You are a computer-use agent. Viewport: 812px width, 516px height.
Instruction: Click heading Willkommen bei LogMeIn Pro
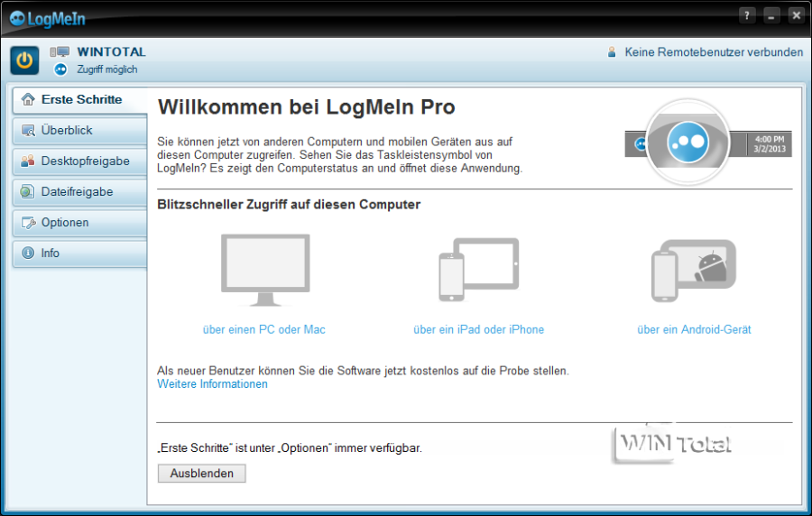coord(307,107)
